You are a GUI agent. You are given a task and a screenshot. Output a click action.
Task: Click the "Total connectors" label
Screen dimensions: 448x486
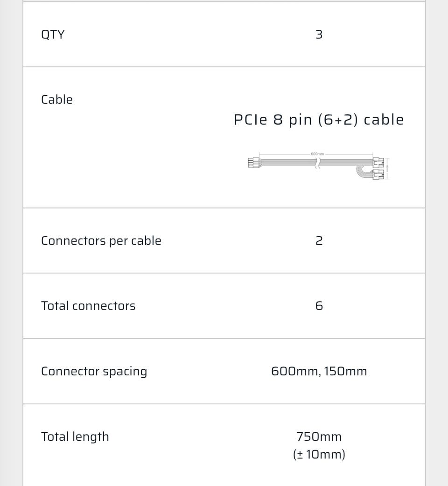(88, 306)
